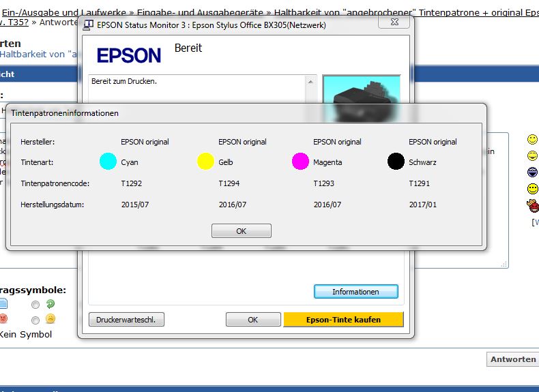
Task: Click the manufacture date 2017/01
Action: [x=423, y=205]
